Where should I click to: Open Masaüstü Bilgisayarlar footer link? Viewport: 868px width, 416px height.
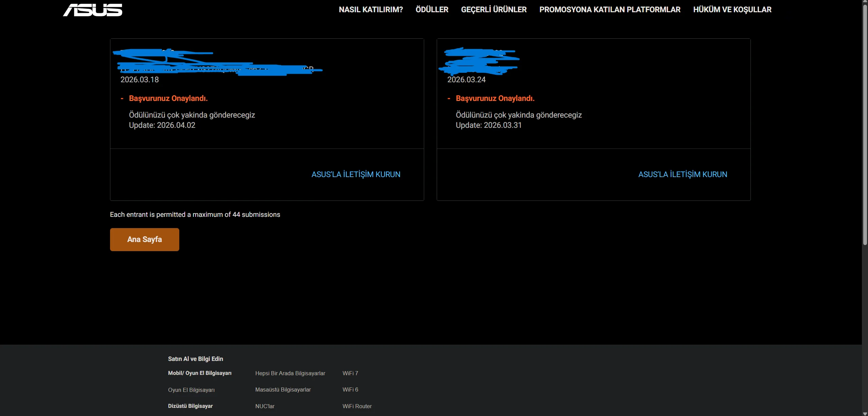[x=283, y=389]
